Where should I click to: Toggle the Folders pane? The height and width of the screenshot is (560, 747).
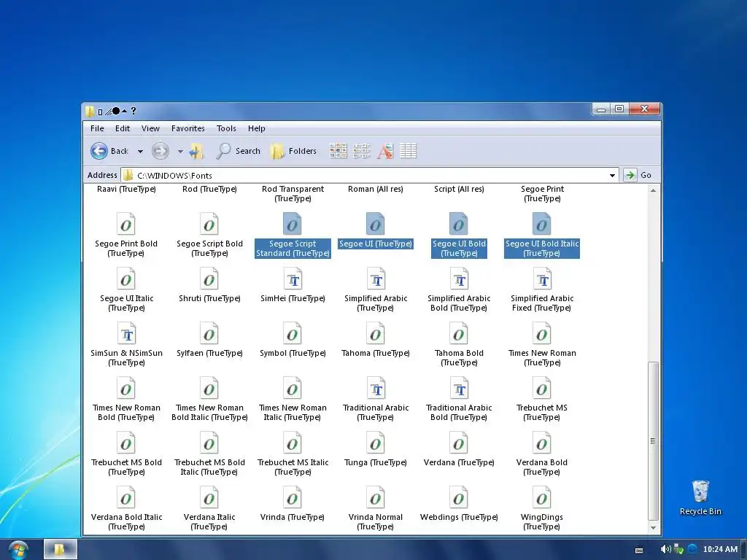[x=293, y=151]
